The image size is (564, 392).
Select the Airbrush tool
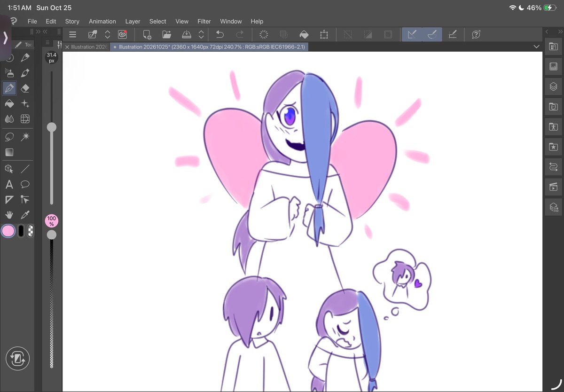(9, 73)
